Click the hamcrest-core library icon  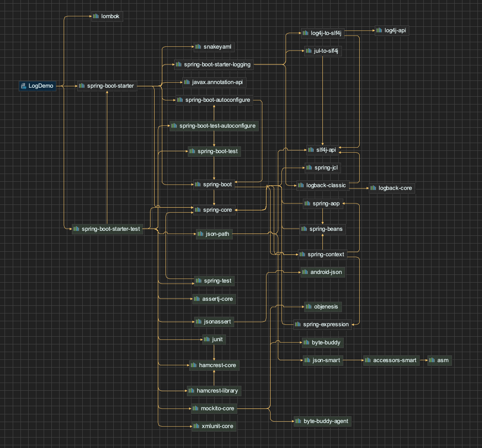coord(194,365)
